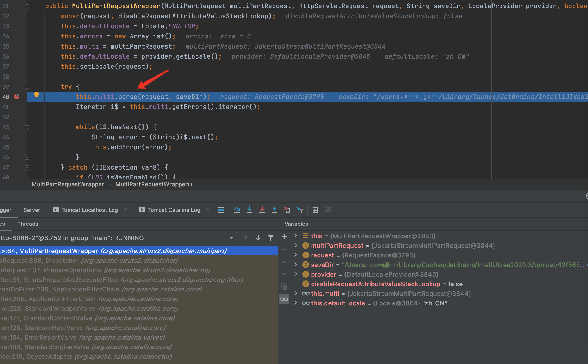Select next frame with down arrow
588x364 pixels.
258,238
